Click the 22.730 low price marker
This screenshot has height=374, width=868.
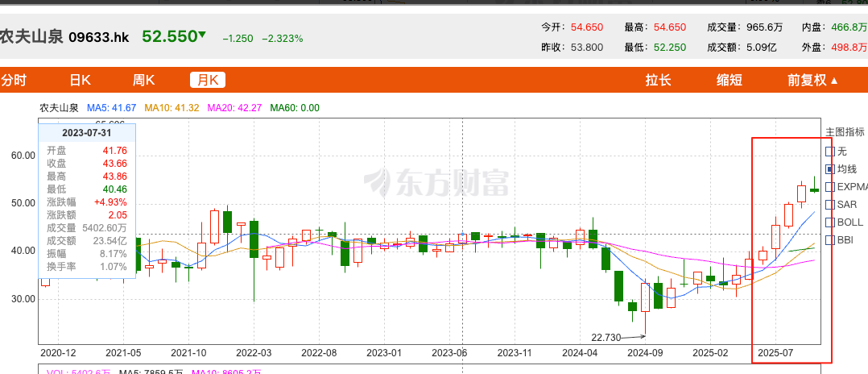tap(607, 336)
